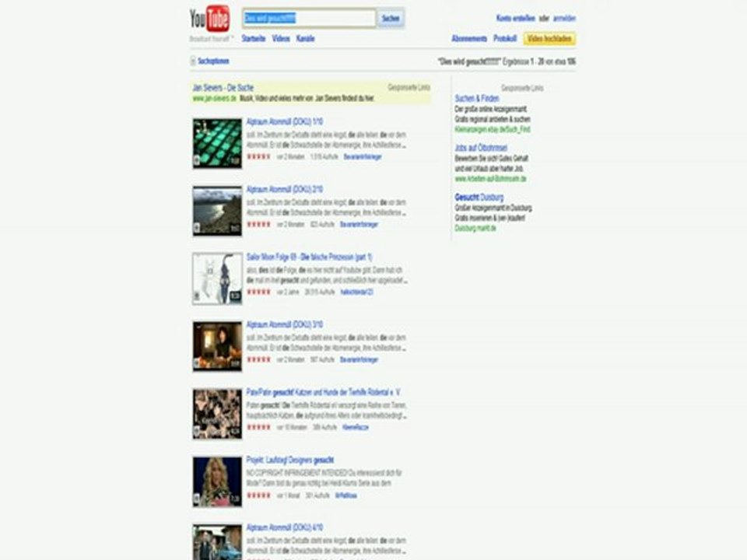747x560 pixels.
Task: Open Gesucht Duisburg sponsored ad
Action: click(x=479, y=197)
